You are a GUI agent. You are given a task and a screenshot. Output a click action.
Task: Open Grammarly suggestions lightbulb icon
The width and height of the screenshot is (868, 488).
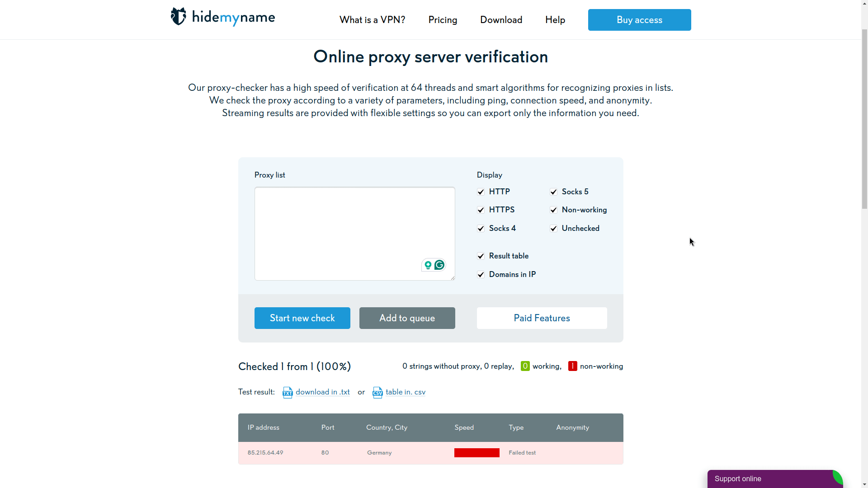coord(427,265)
